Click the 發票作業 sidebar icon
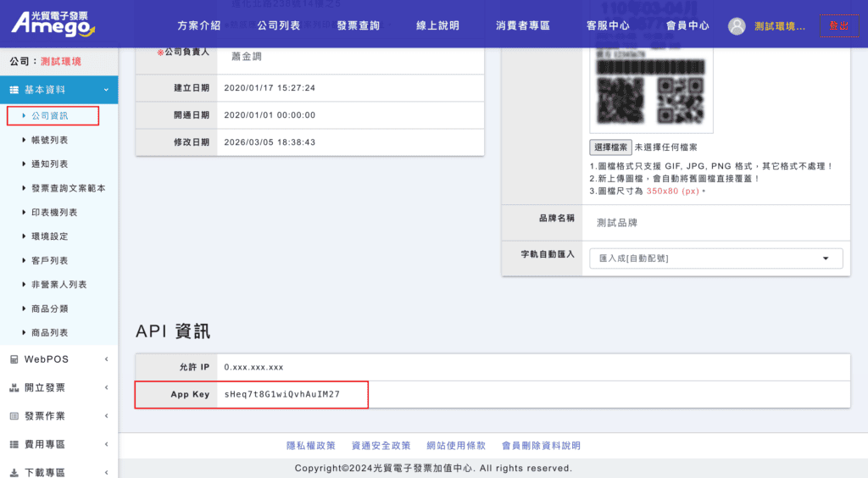This screenshot has width=868, height=478. (x=14, y=416)
